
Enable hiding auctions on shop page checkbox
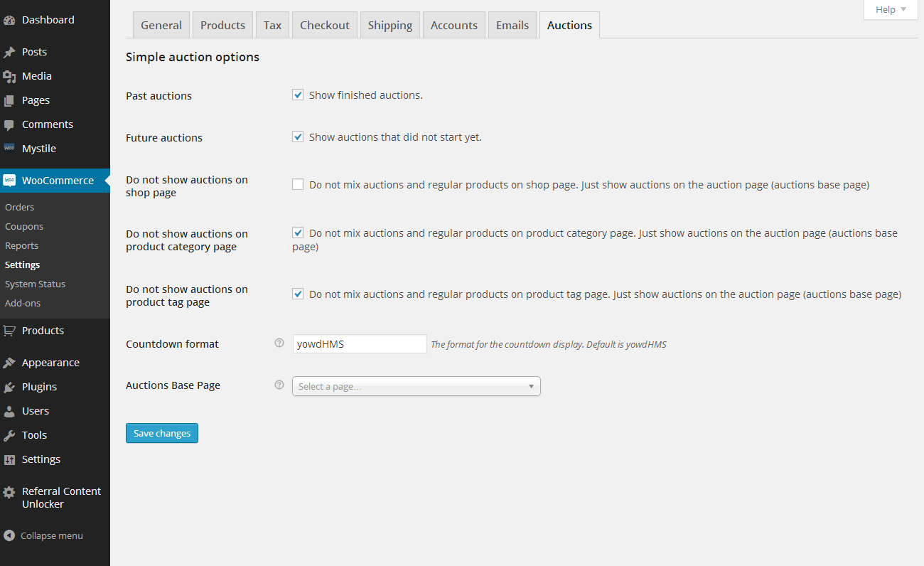298,185
